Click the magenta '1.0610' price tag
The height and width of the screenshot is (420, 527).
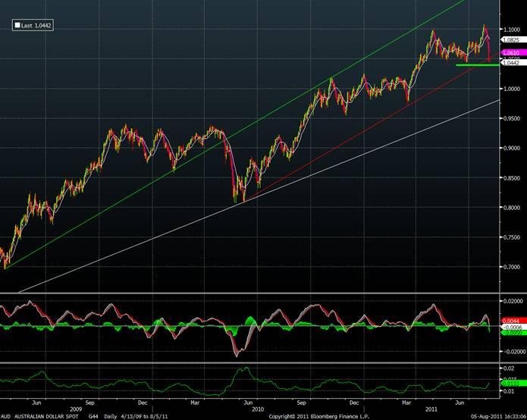512,53
